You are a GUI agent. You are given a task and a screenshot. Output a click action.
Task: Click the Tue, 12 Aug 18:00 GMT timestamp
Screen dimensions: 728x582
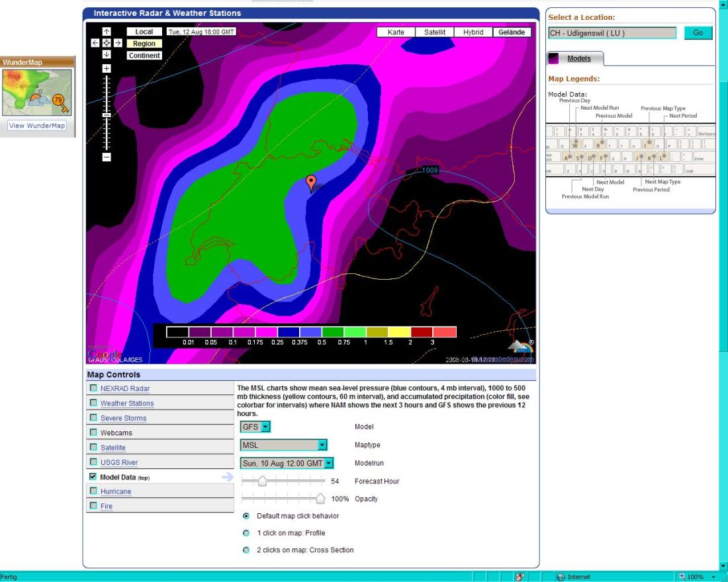[x=201, y=32]
